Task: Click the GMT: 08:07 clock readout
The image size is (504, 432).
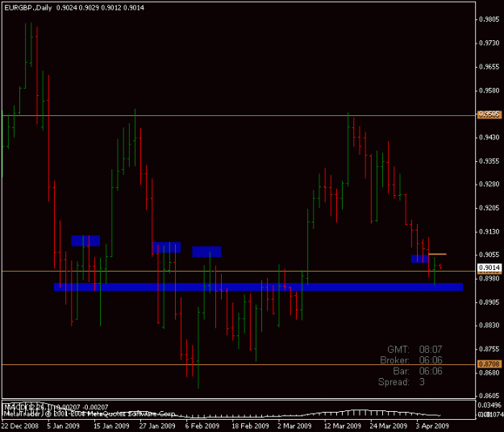Action: pyautogui.click(x=414, y=350)
